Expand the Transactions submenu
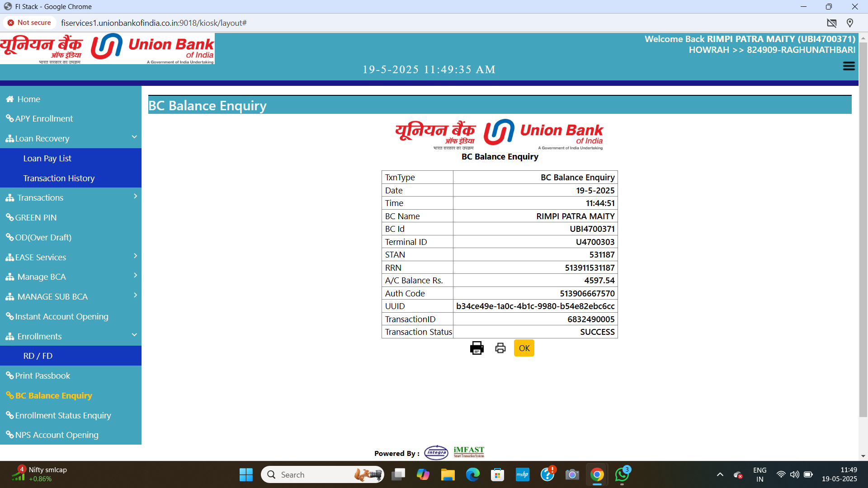868x488 pixels. 135,196
